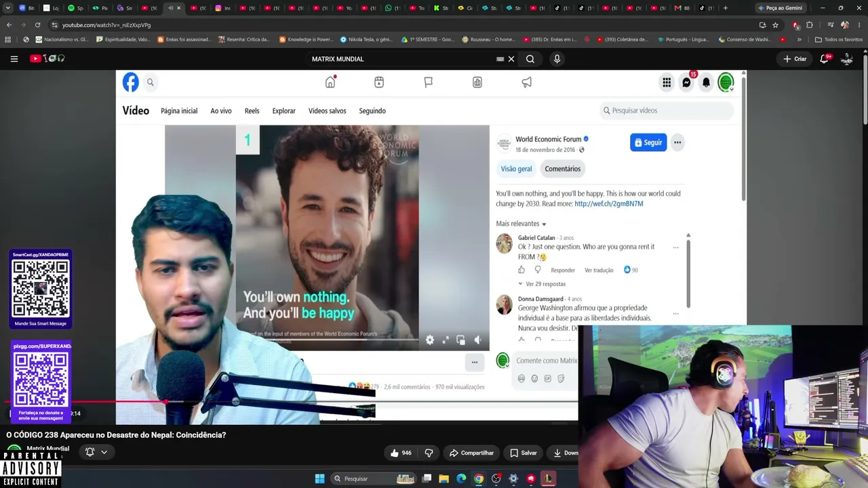This screenshot has height=488, width=868.
Task: Go to Facebook Home icon
Action: tap(330, 82)
